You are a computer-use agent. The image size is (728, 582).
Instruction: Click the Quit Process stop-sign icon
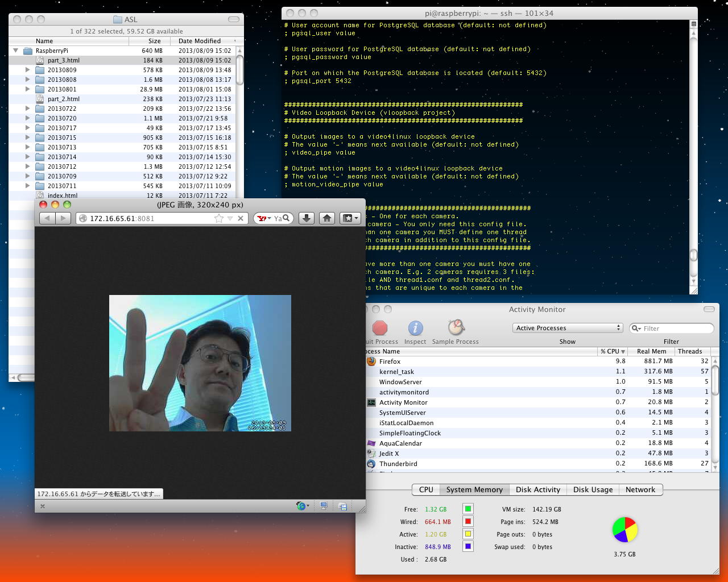pyautogui.click(x=380, y=328)
